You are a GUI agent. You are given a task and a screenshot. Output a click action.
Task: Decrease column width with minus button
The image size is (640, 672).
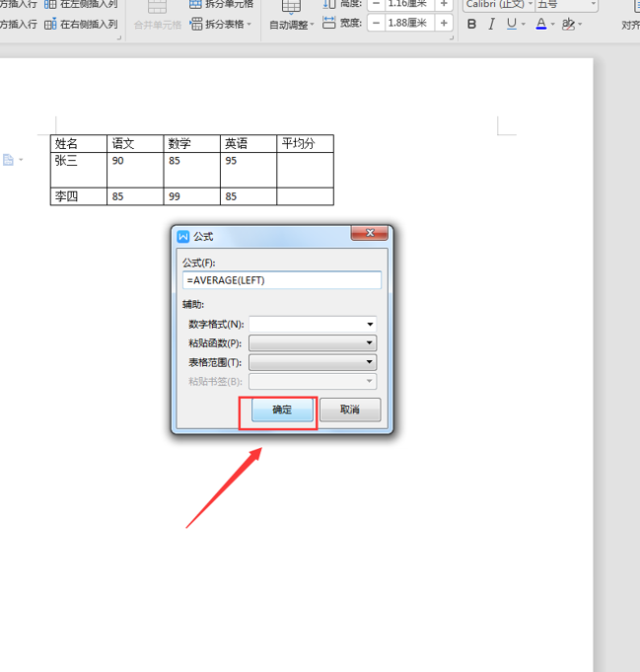tap(377, 23)
